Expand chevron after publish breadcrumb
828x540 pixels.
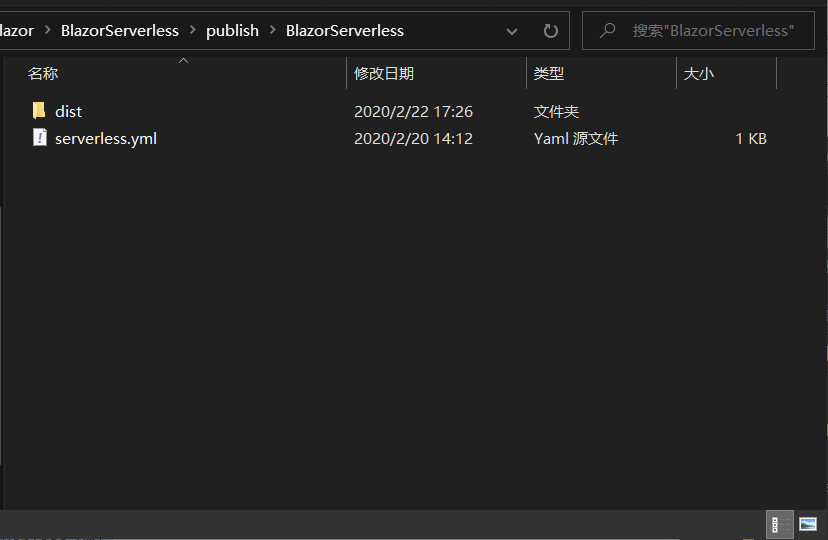click(272, 30)
